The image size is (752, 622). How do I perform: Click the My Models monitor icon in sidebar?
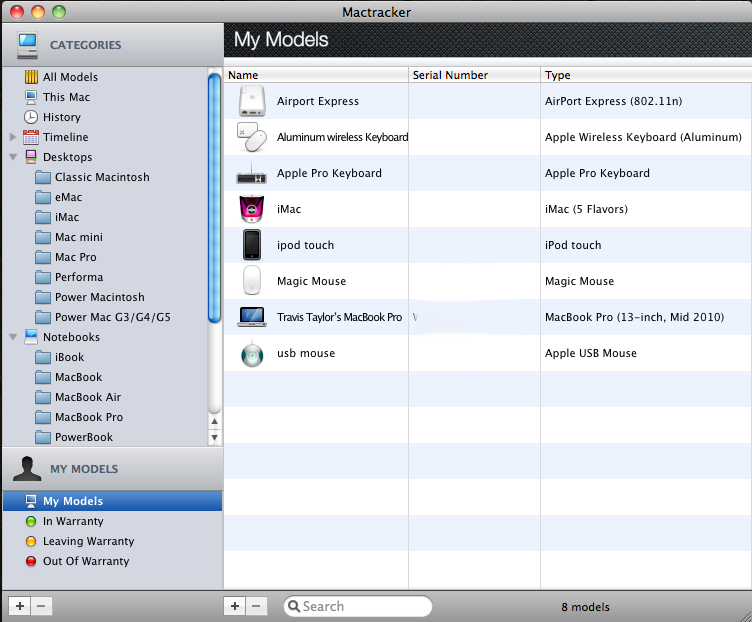tap(31, 501)
